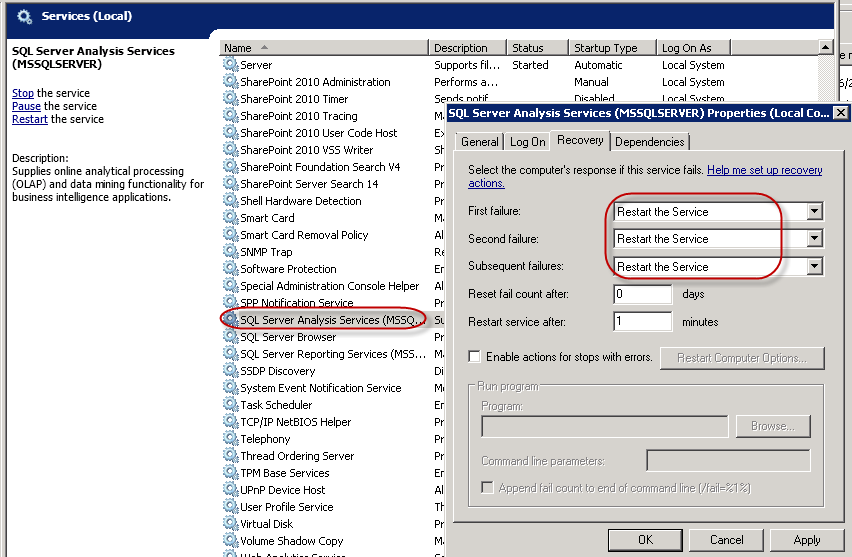Open the First failure dropdown
Screen dimensions: 852x557
tap(814, 211)
